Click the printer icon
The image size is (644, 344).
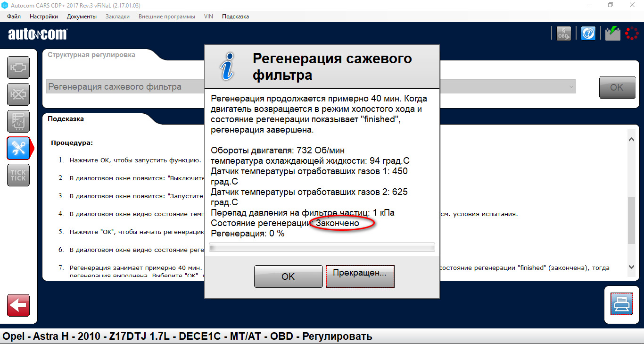coord(622,304)
